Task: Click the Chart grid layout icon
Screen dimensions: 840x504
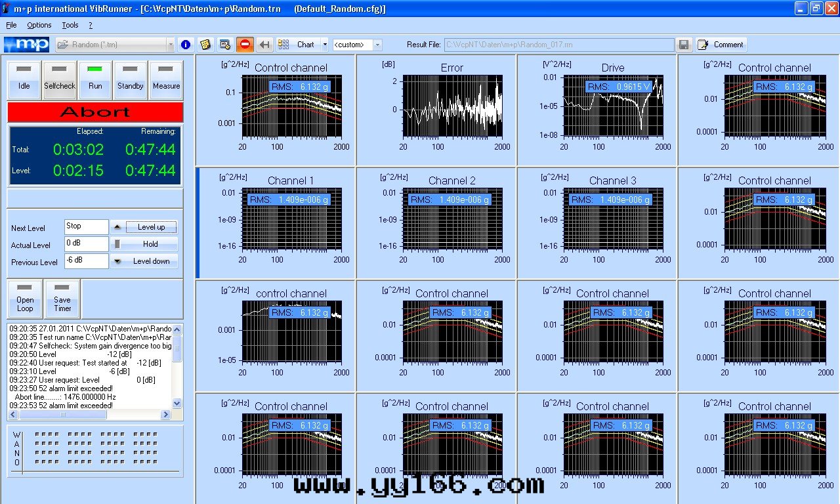Action: [283, 45]
